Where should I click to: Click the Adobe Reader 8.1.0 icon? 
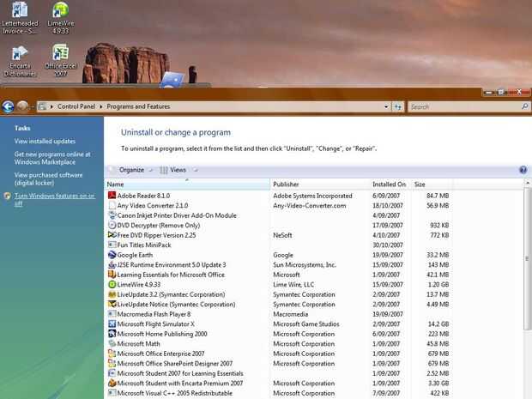112,196
